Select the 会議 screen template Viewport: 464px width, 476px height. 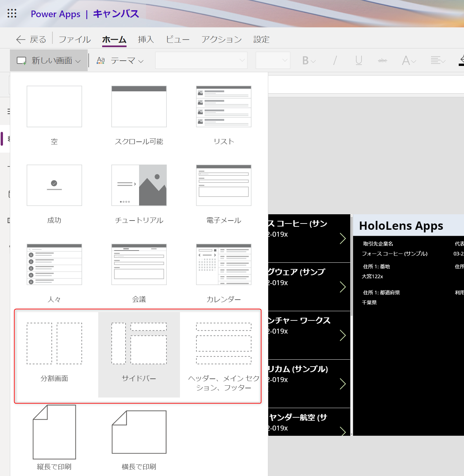(x=139, y=273)
